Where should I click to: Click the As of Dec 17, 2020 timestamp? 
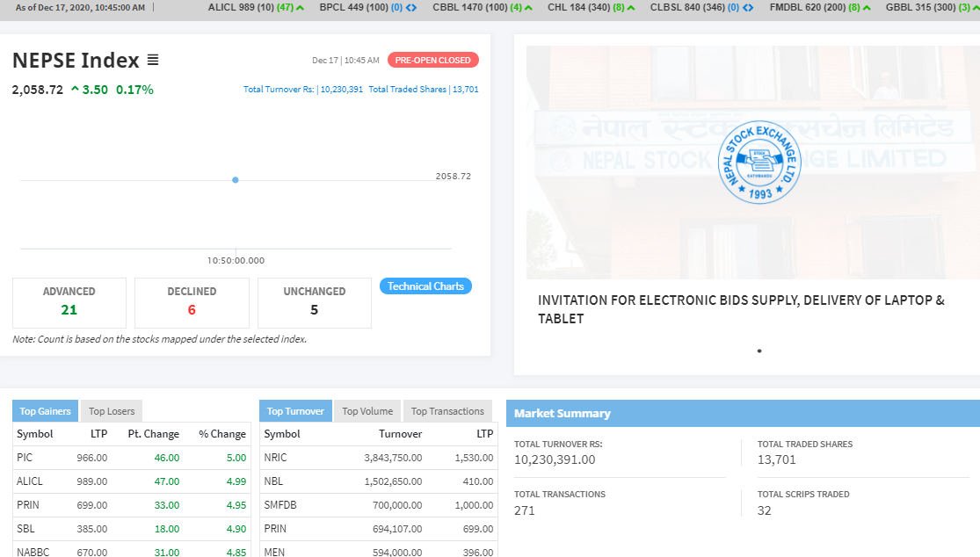[x=80, y=8]
